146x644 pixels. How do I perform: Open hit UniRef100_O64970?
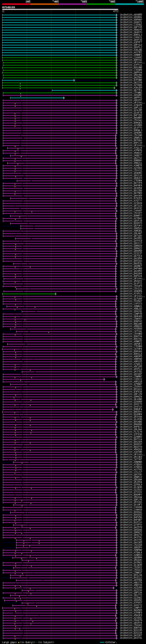131,32
